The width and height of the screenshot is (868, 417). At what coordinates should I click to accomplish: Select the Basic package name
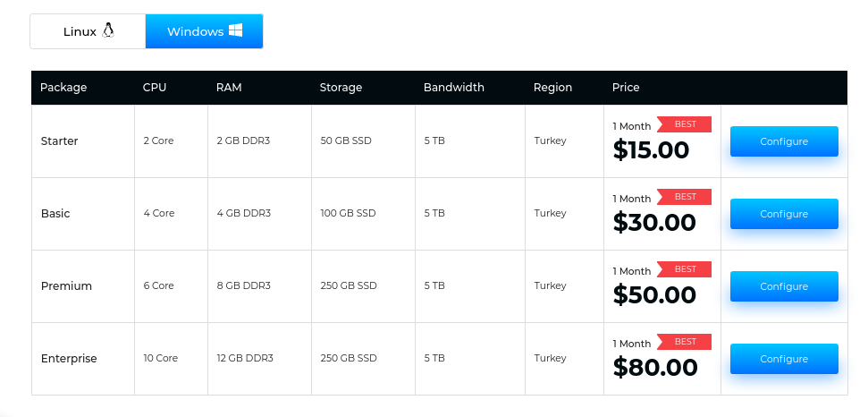(x=55, y=214)
